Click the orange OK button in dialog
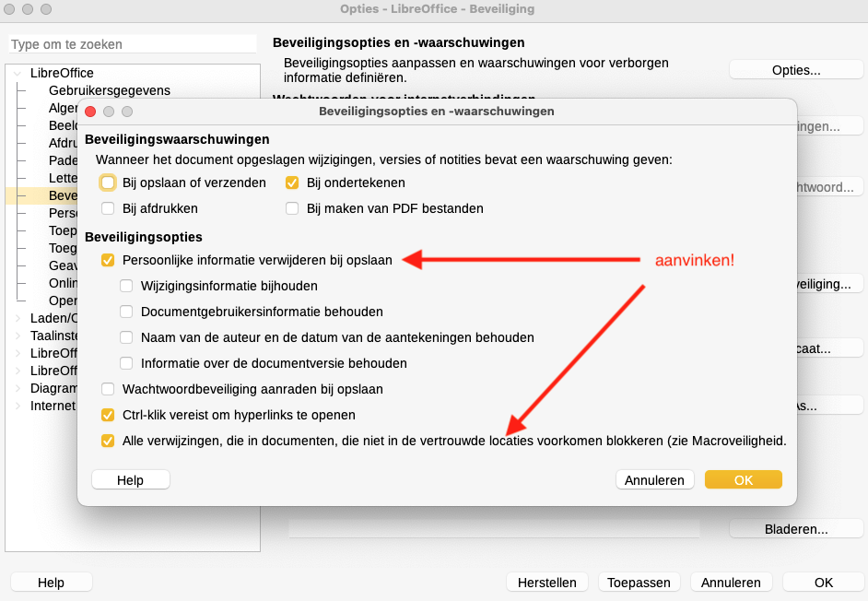Screen dimensions: 868x601 [743, 479]
